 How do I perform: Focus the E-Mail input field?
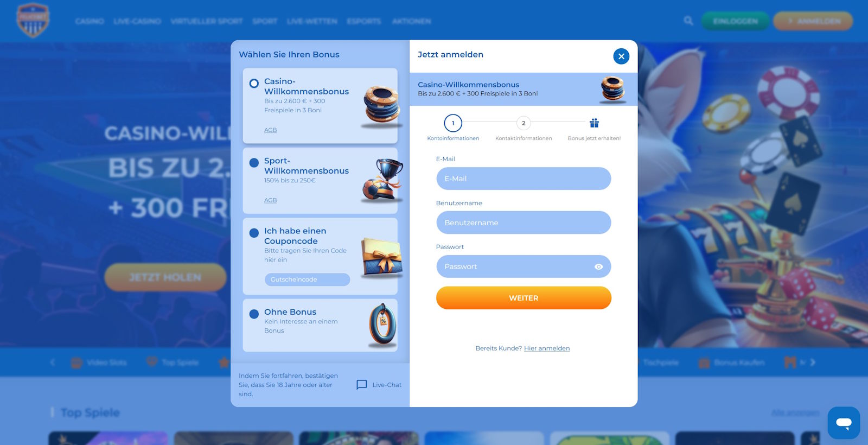coord(524,179)
